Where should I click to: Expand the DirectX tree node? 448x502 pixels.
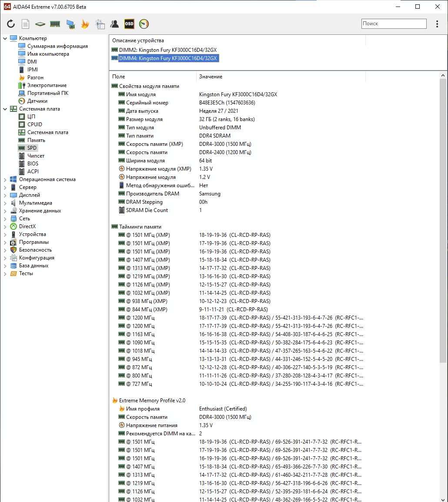coord(5,227)
